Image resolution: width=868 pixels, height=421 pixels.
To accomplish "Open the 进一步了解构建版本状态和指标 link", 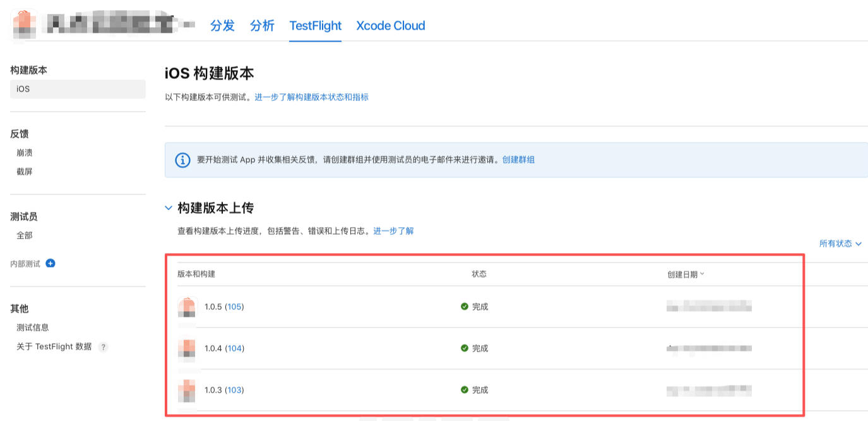I will tap(311, 97).
